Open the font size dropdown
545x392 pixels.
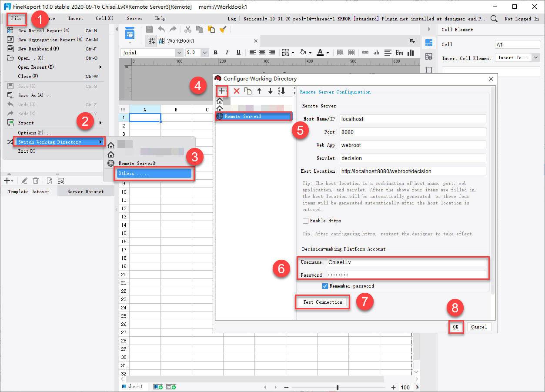204,52
